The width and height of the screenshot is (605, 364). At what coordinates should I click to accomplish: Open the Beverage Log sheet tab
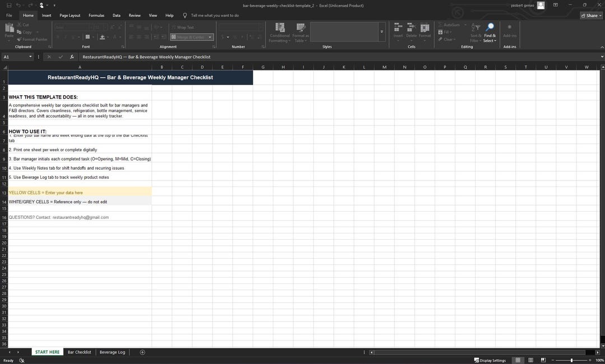coord(112,352)
